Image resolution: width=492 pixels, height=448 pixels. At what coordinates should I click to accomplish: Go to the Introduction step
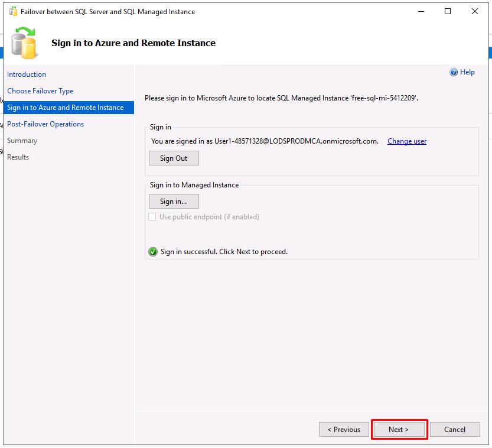pyautogui.click(x=27, y=74)
